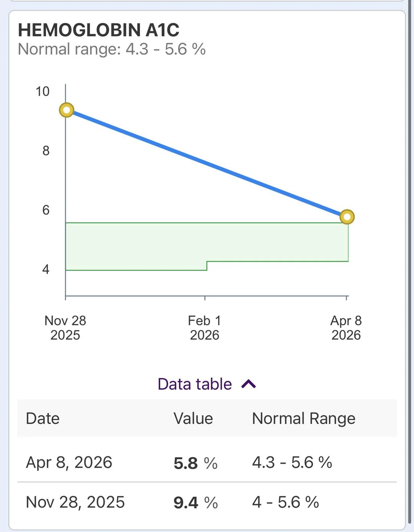Click the Apr 8 2026 axis label

[345, 328]
